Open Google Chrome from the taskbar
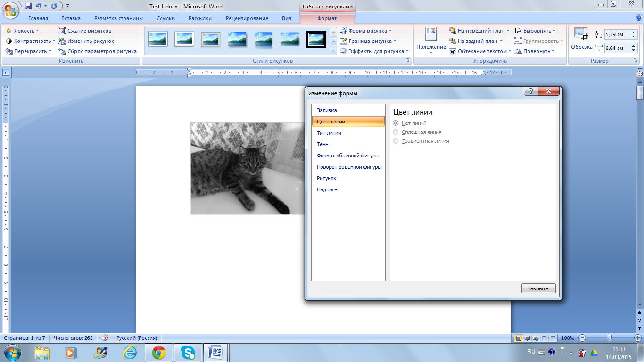This screenshot has width=644, height=362. 158,352
